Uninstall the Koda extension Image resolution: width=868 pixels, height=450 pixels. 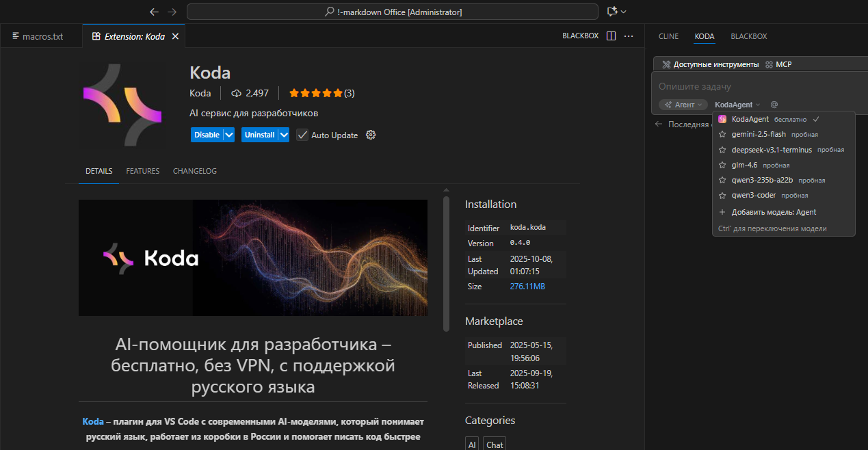(x=259, y=135)
